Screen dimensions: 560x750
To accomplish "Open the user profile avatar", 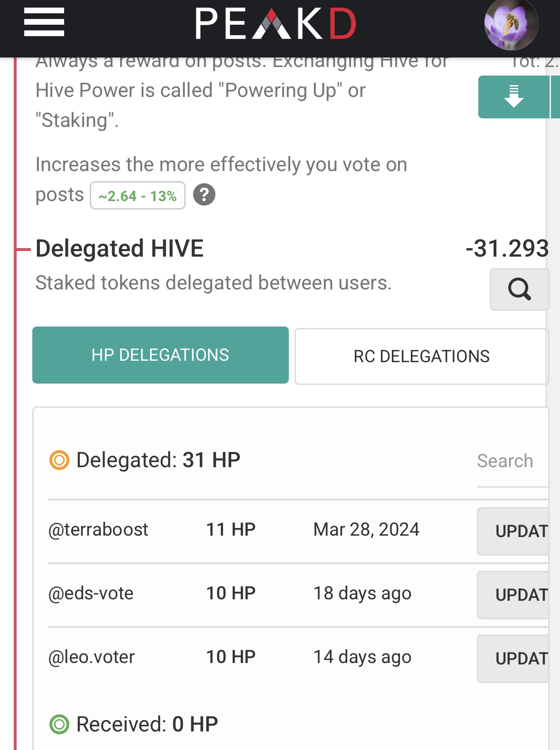I will (x=511, y=25).
